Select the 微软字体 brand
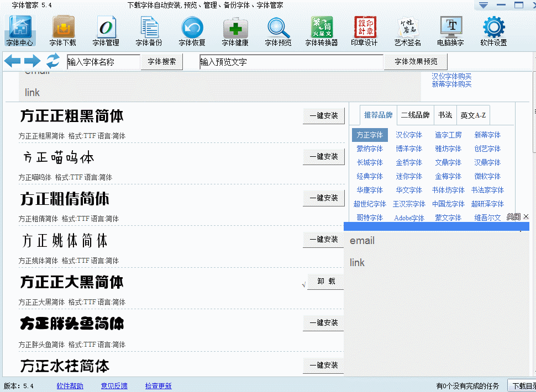536x392 pixels. tap(487, 177)
